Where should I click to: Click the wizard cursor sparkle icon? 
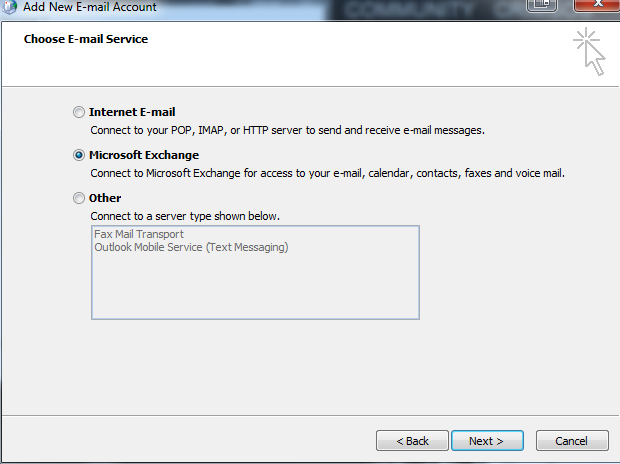[x=590, y=52]
